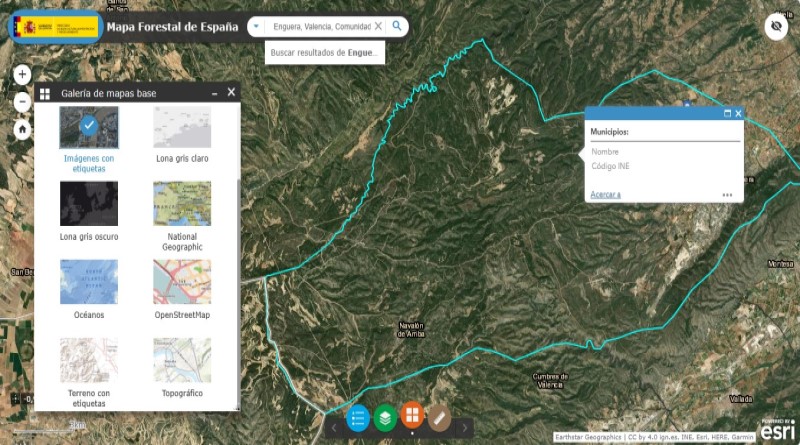Open the popup three-dots options menu
The height and width of the screenshot is (445, 800).
click(728, 195)
